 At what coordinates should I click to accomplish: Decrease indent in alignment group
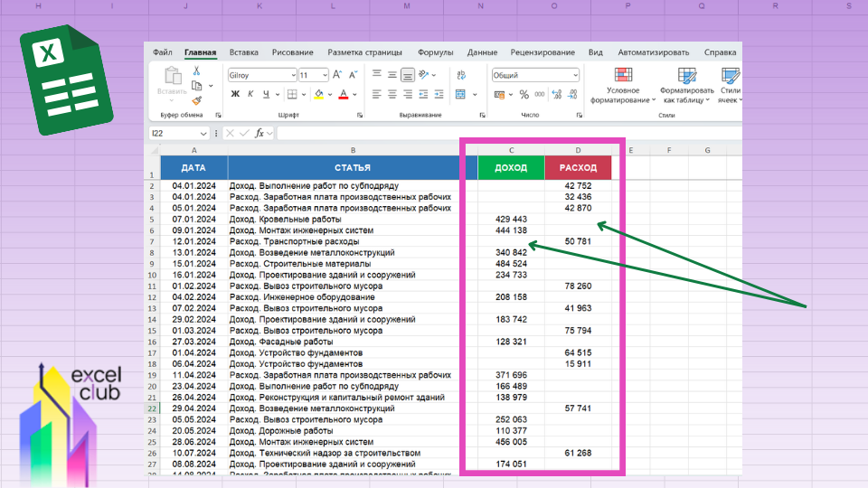click(x=423, y=95)
